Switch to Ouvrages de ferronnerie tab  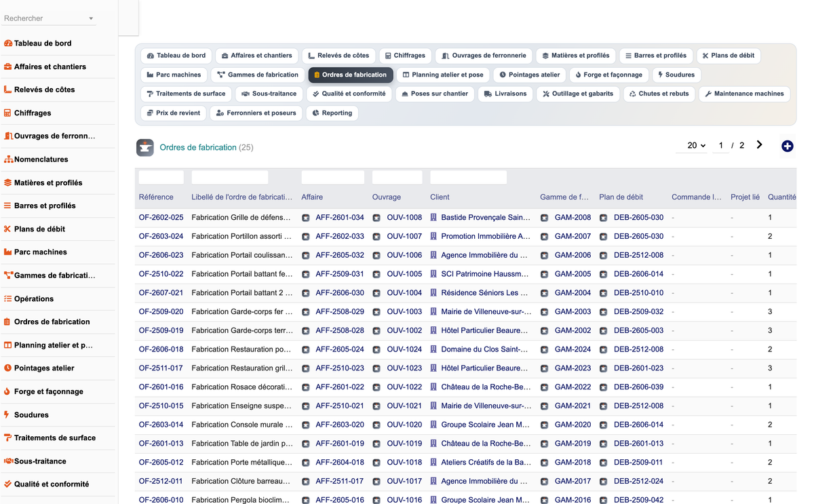click(x=484, y=56)
